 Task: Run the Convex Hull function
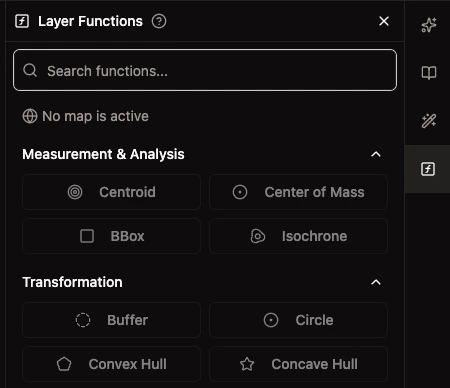pyautogui.click(x=111, y=364)
